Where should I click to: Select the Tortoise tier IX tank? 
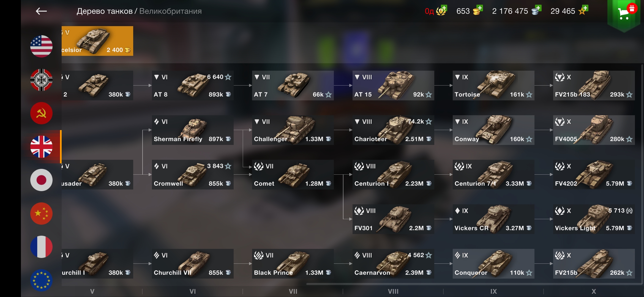(x=493, y=86)
